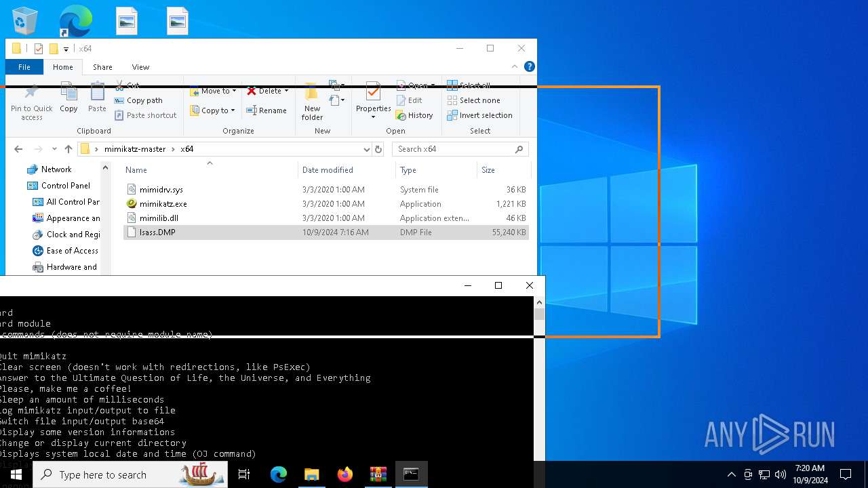Click Invert selection
The image size is (868, 488).
[479, 115]
